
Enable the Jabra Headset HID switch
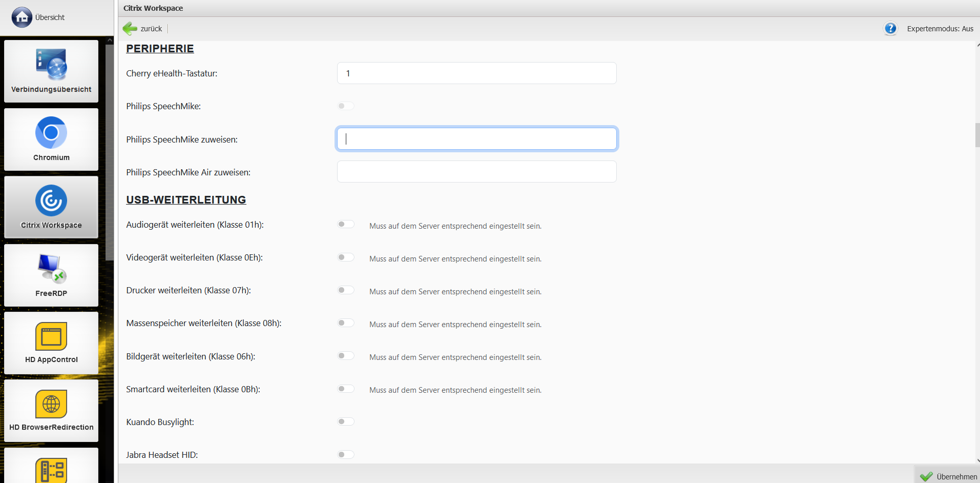coord(346,455)
